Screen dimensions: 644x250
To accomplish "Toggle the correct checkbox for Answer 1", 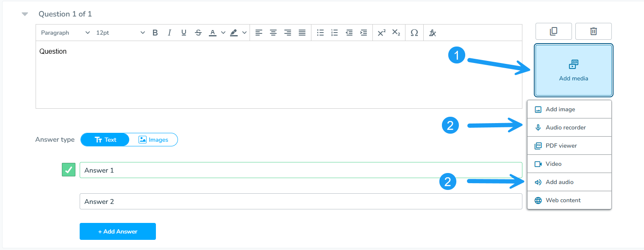I will [x=69, y=170].
